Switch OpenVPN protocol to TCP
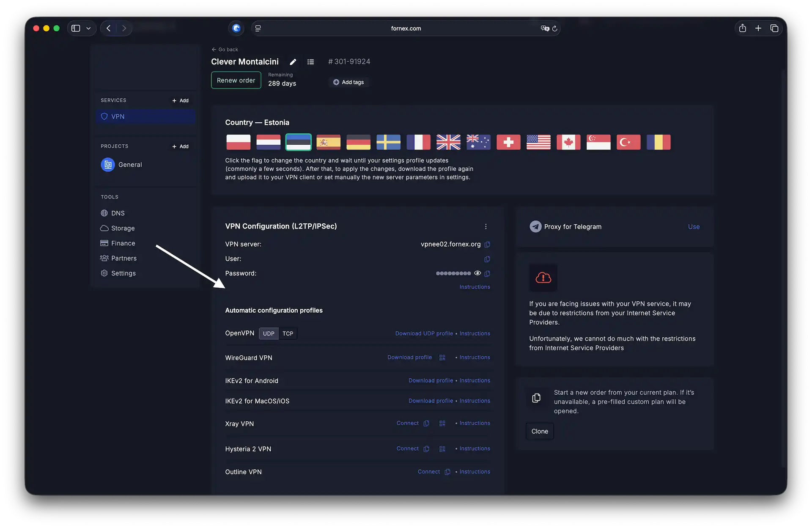This screenshot has height=528, width=812. click(x=288, y=334)
